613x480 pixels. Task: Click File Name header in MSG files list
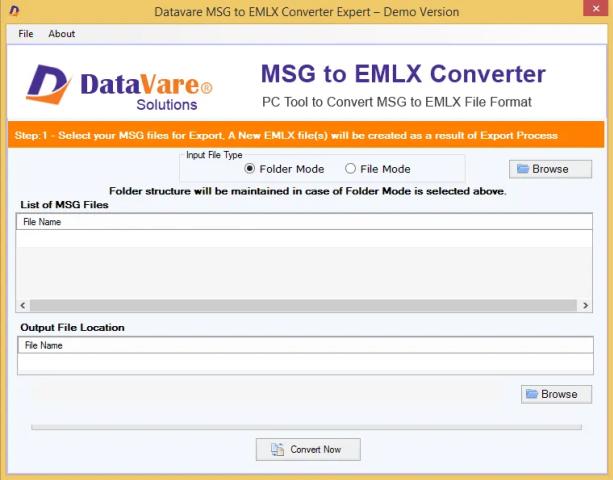tap(43, 222)
